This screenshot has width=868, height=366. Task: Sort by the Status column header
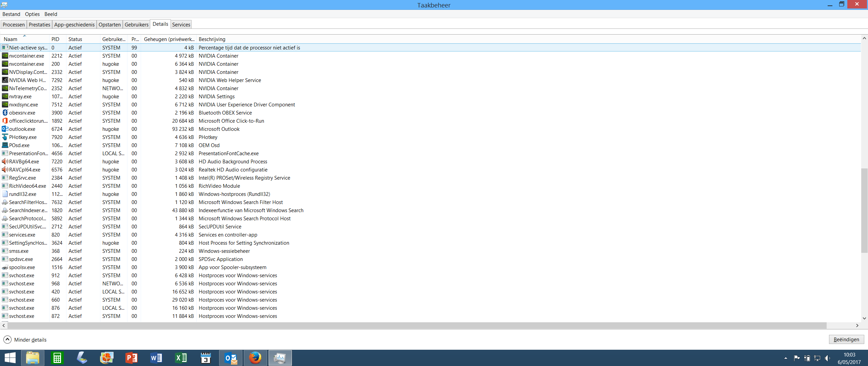[x=83, y=39]
